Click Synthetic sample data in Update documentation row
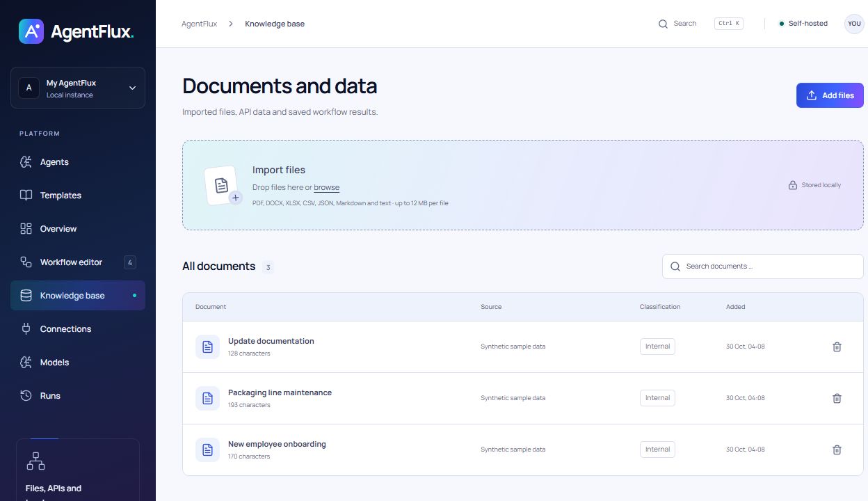Viewport: 868px width, 501px height. [513, 347]
